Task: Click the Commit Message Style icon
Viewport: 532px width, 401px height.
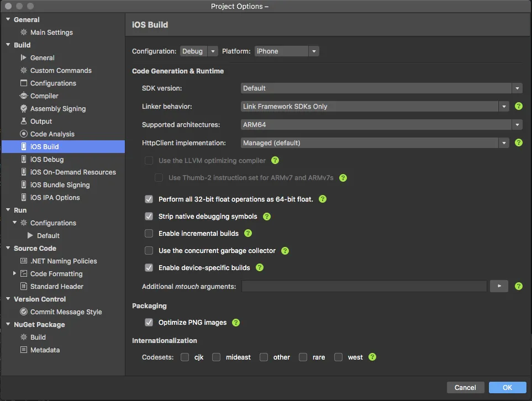Action: [24, 312]
